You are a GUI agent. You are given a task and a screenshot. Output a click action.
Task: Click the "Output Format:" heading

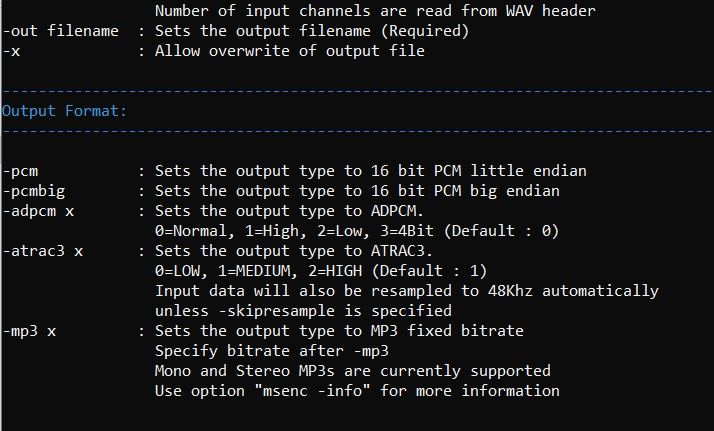(64, 111)
